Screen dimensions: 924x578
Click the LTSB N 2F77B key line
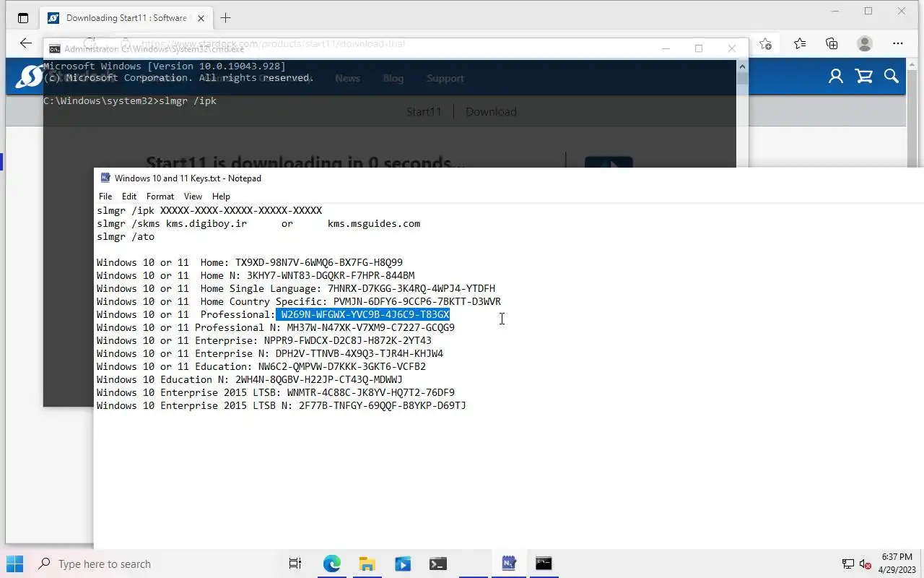click(282, 405)
